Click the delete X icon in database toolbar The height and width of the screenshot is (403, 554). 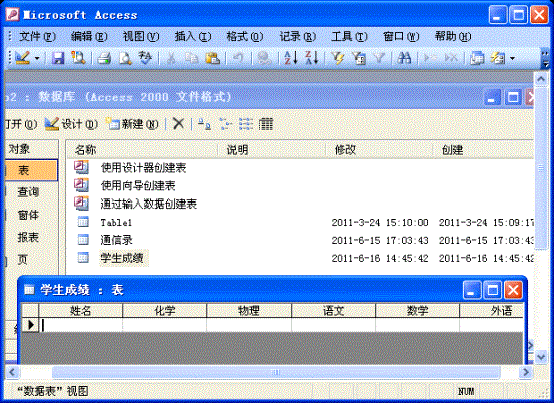[178, 124]
